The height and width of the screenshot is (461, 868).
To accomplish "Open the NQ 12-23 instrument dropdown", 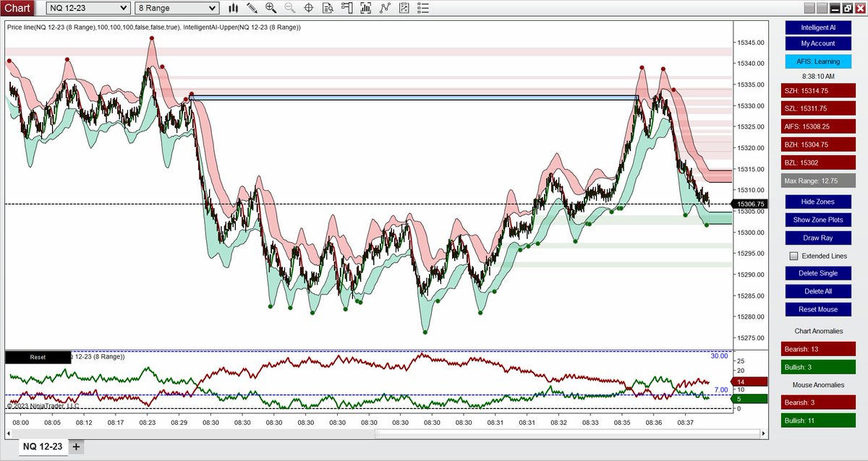I will pyautogui.click(x=88, y=8).
